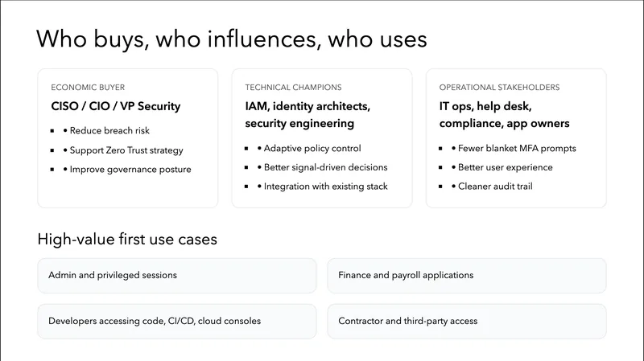Select the "Better signal-driven decisions" bullet
This screenshot has width=644, height=361.
[x=325, y=167]
